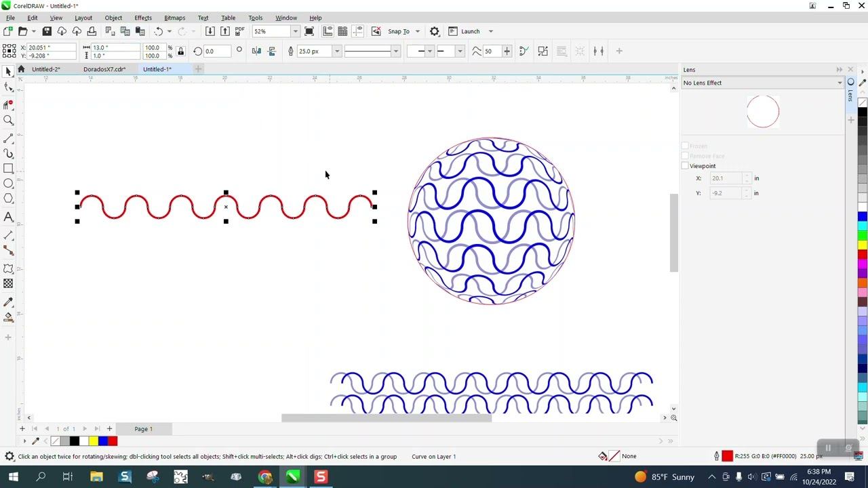Click the rotation angle field
The height and width of the screenshot is (488, 868).
[x=217, y=51]
